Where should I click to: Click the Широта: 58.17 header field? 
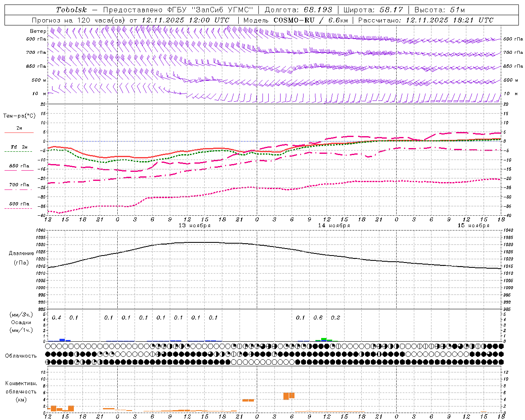(x=373, y=10)
